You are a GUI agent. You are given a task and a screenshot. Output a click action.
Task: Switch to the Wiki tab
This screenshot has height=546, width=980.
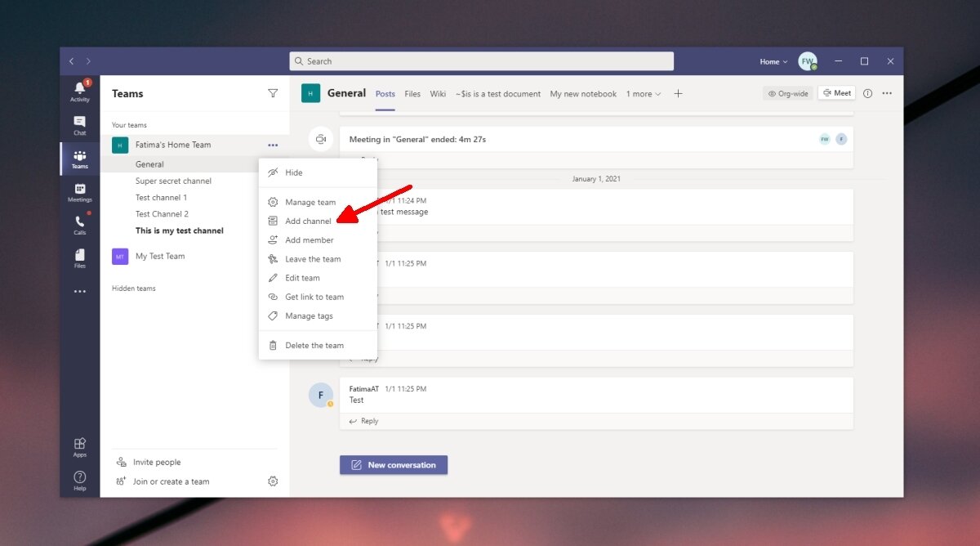point(438,94)
